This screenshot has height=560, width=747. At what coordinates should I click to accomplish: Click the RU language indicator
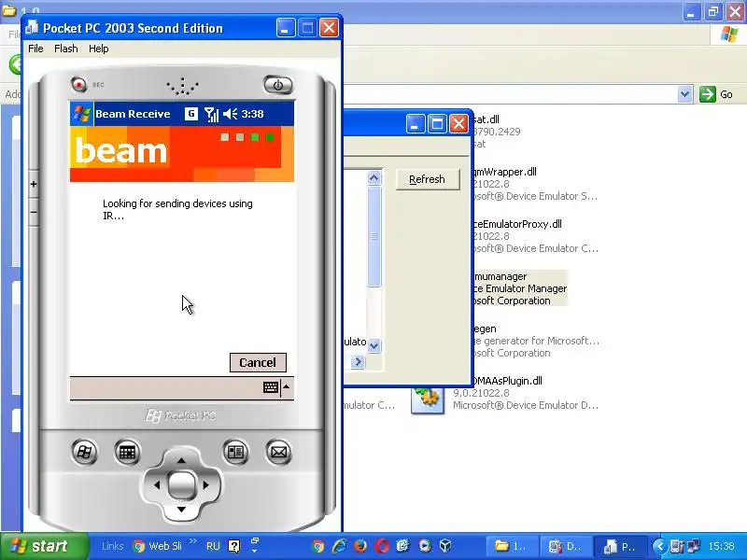click(213, 546)
